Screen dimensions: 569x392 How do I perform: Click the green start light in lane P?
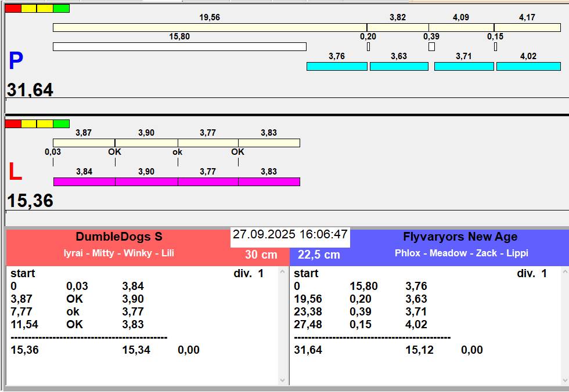[62, 8]
